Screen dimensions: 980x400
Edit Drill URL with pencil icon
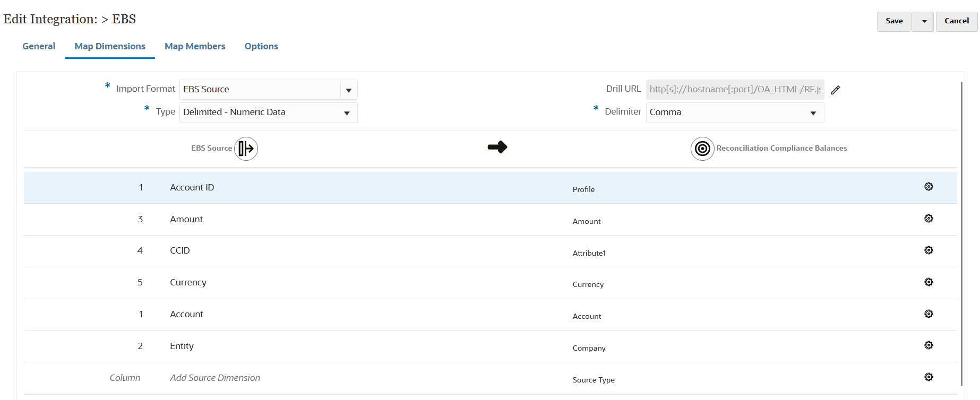coord(836,90)
